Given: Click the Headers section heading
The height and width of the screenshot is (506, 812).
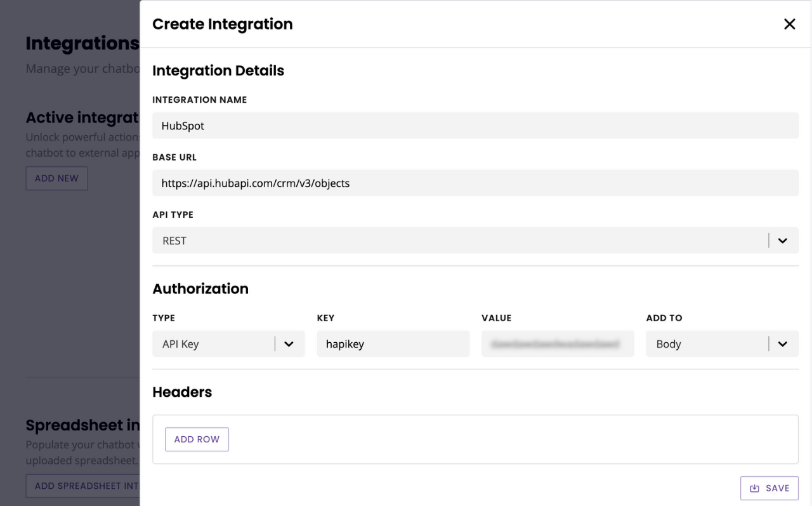Looking at the screenshot, I should click(x=182, y=392).
